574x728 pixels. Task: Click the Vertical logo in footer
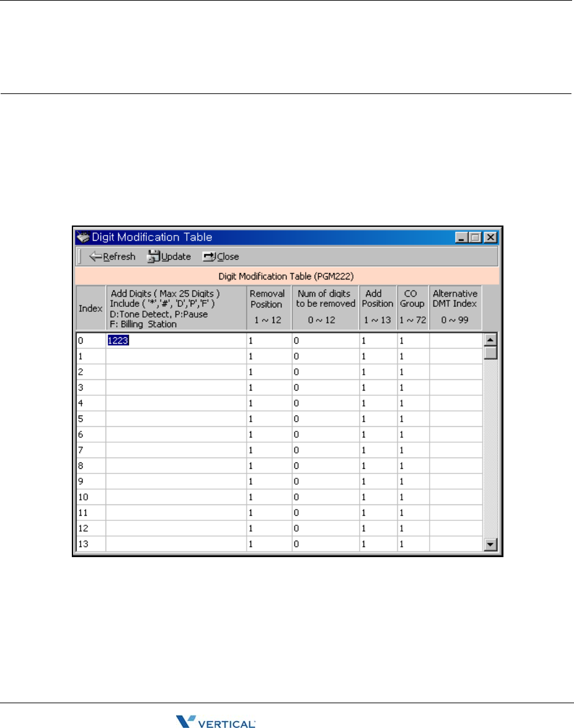(x=215, y=722)
